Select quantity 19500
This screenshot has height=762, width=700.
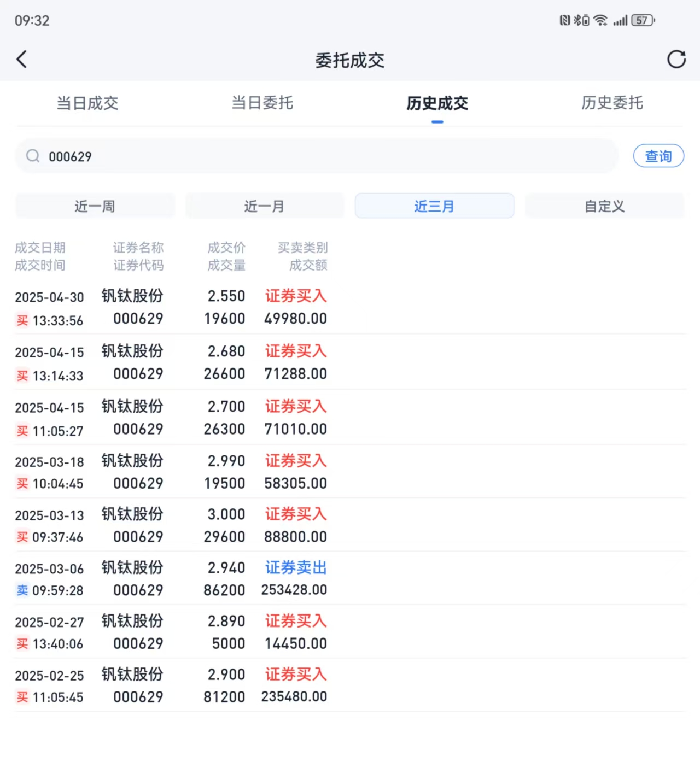pos(224,483)
